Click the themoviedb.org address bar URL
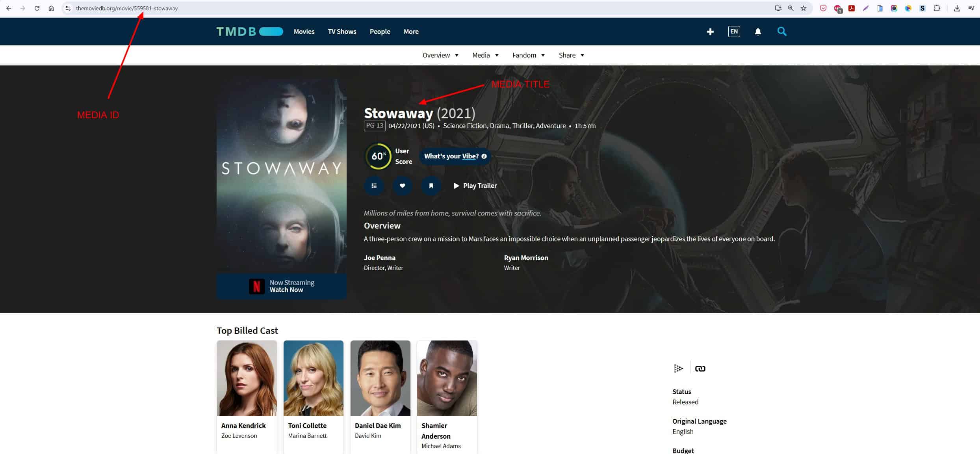Viewport: 980px width, 454px height. click(127, 8)
